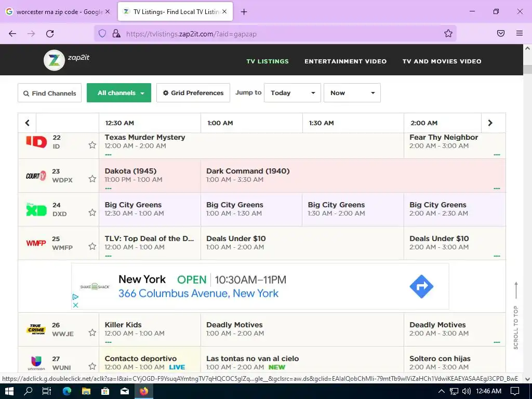Click the zap2it logo icon

(x=54, y=60)
